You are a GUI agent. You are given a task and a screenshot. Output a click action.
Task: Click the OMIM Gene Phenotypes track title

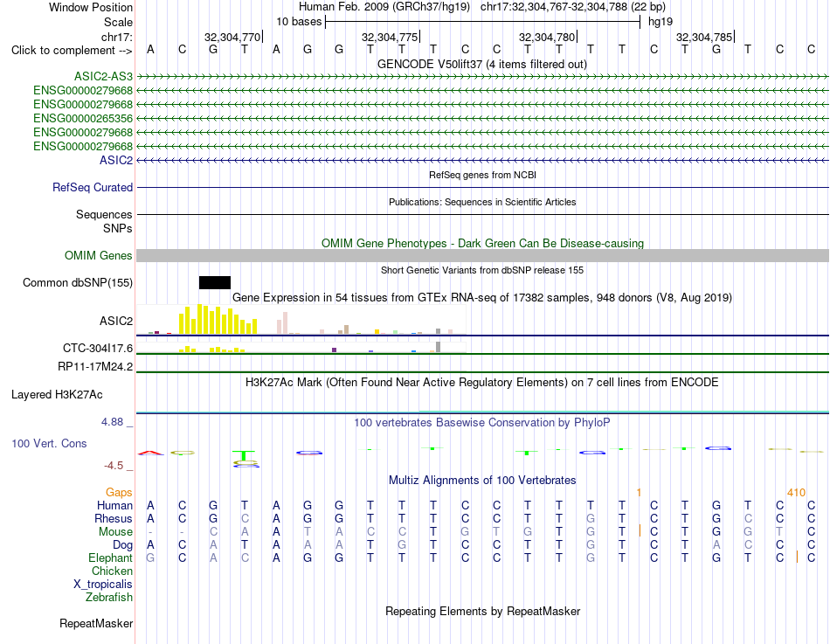tap(482, 244)
